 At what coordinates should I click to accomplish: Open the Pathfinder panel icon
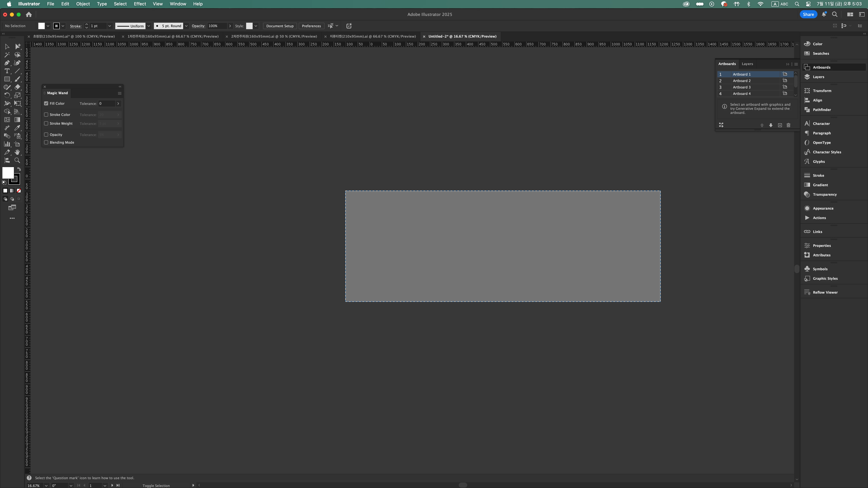click(x=807, y=110)
